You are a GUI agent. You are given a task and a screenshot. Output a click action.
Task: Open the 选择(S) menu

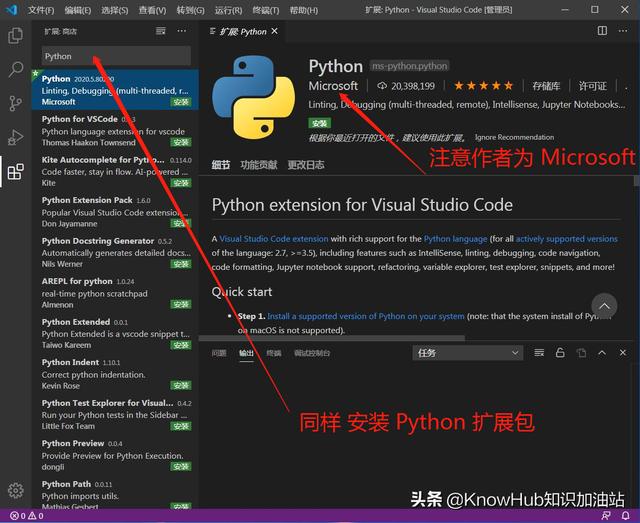point(114,10)
